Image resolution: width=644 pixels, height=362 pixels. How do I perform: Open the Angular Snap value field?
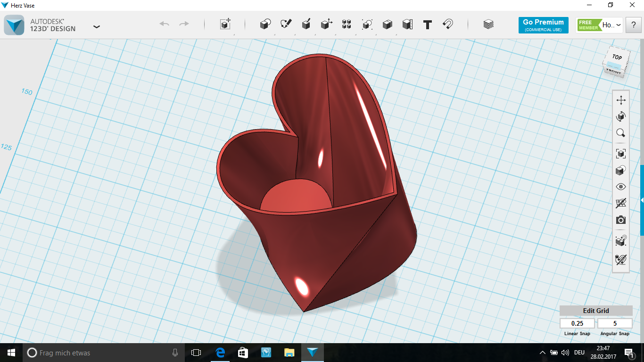click(615, 323)
